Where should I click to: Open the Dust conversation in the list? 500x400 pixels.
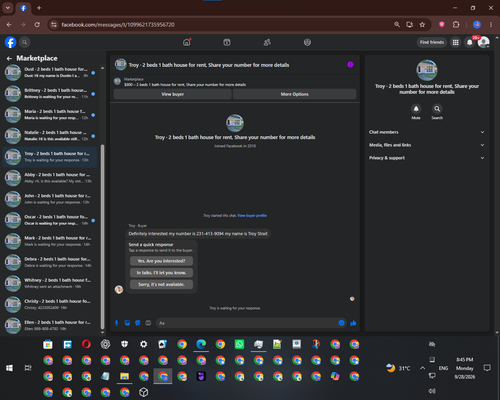point(50,72)
